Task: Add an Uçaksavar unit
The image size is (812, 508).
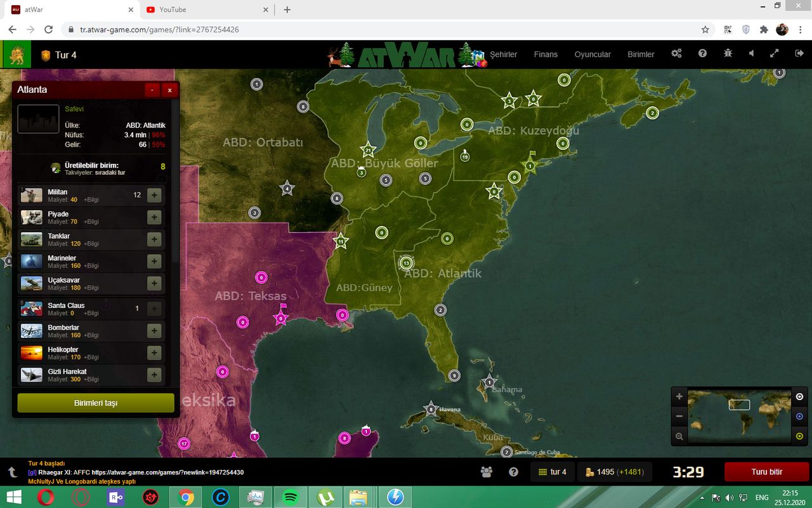Action: (154, 283)
